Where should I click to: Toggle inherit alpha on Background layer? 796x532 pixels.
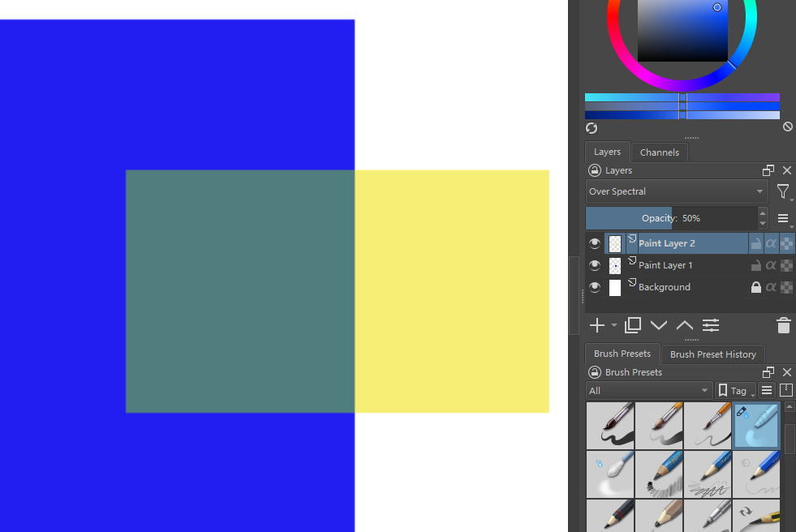coord(771,287)
